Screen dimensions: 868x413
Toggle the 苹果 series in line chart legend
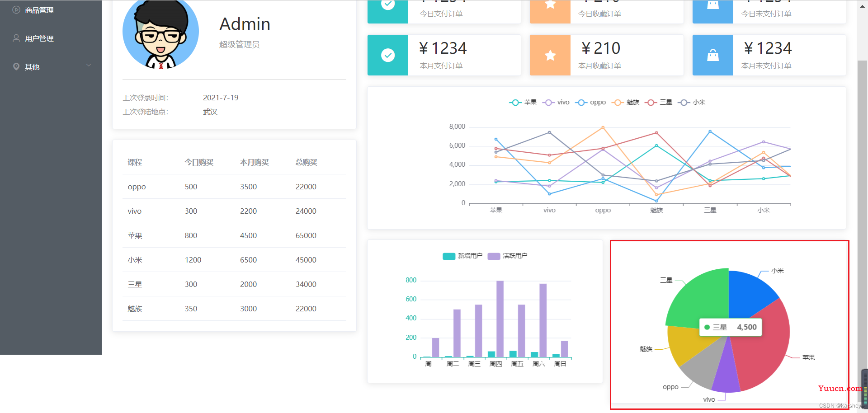pos(523,103)
